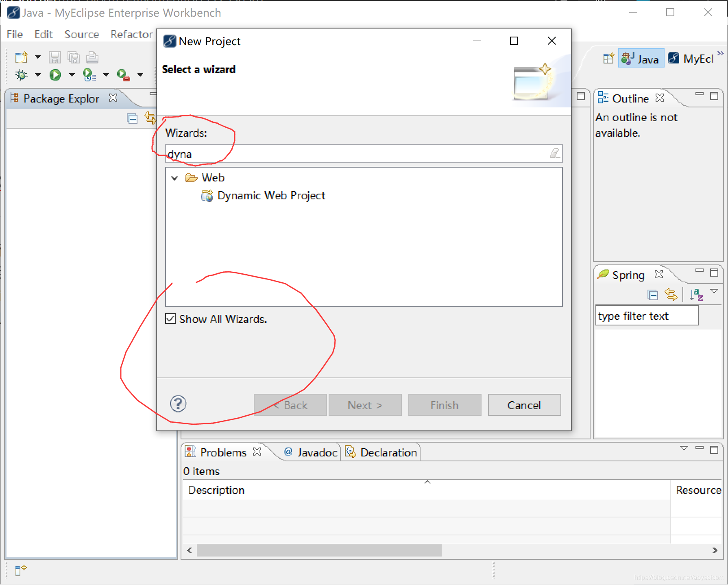The image size is (728, 585).
Task: Minimize the Problems view panel
Action: (x=700, y=447)
